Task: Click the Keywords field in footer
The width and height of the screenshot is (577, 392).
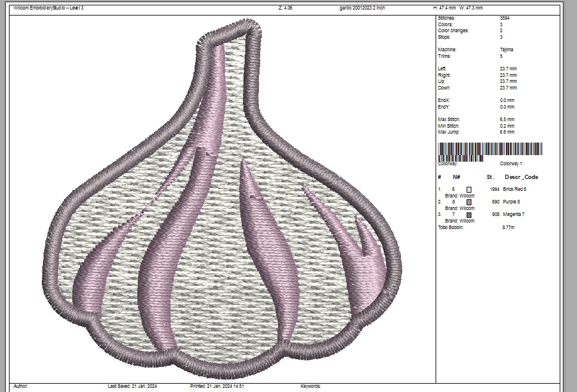Action: (311, 386)
